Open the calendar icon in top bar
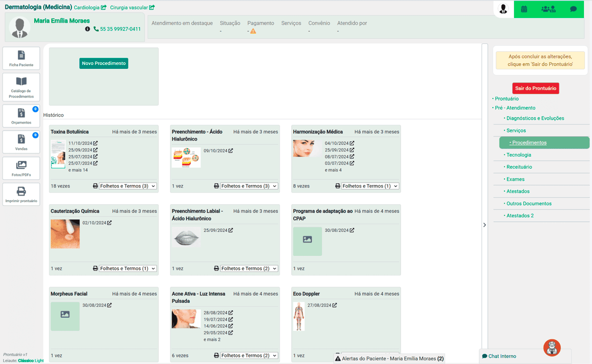 click(524, 9)
